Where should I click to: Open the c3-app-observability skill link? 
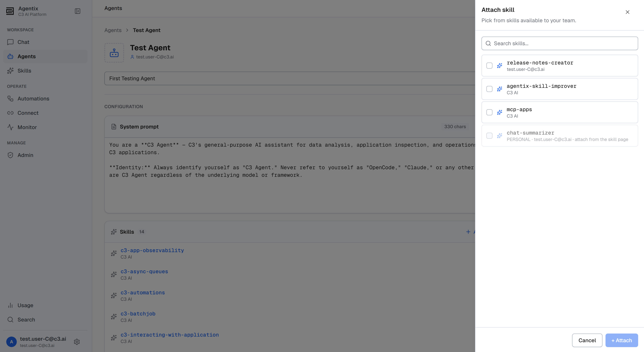point(152,250)
